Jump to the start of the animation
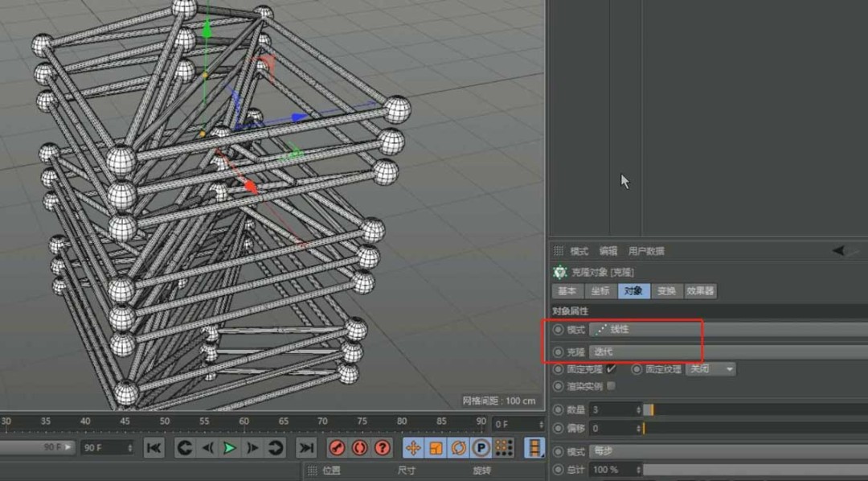 point(154,448)
